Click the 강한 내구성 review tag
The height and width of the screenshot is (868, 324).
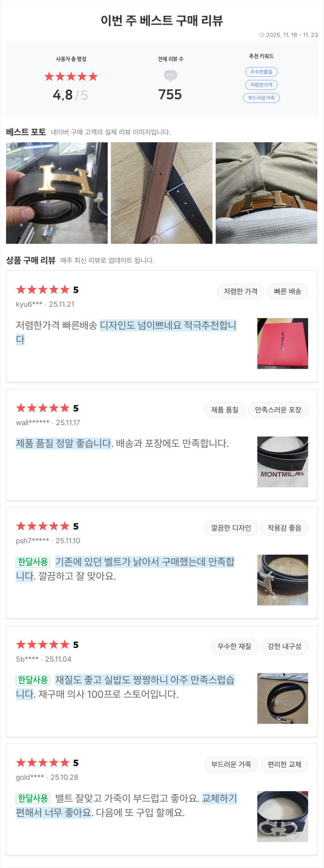tap(284, 646)
